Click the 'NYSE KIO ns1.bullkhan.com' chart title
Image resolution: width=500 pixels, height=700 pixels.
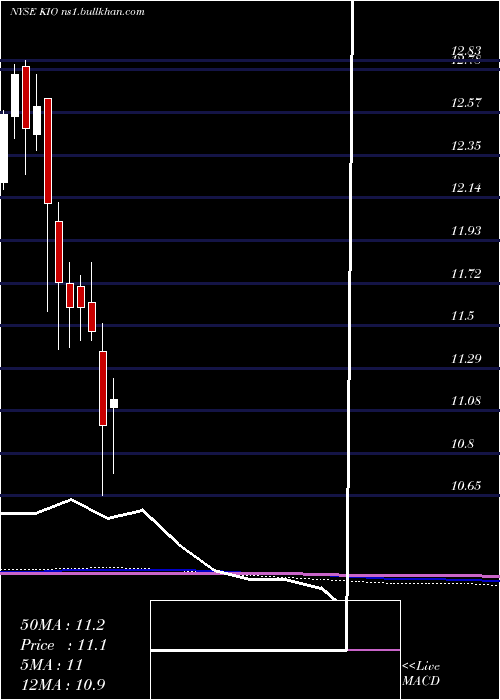point(77,12)
